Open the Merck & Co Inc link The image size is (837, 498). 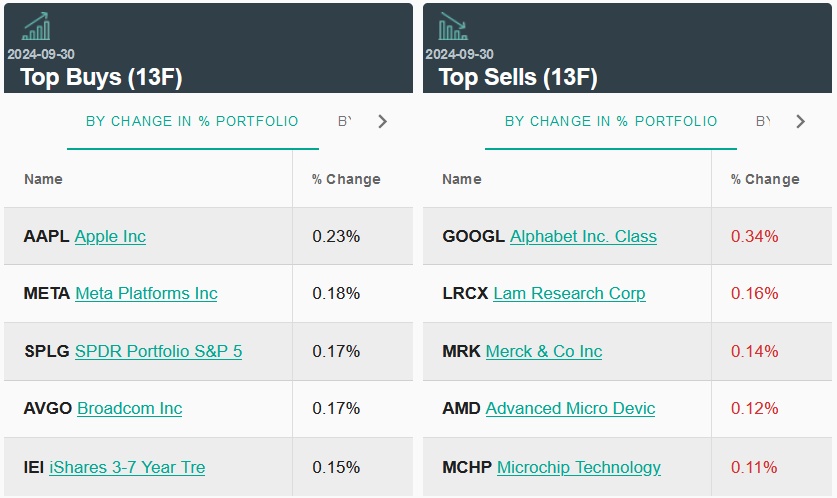tap(544, 352)
